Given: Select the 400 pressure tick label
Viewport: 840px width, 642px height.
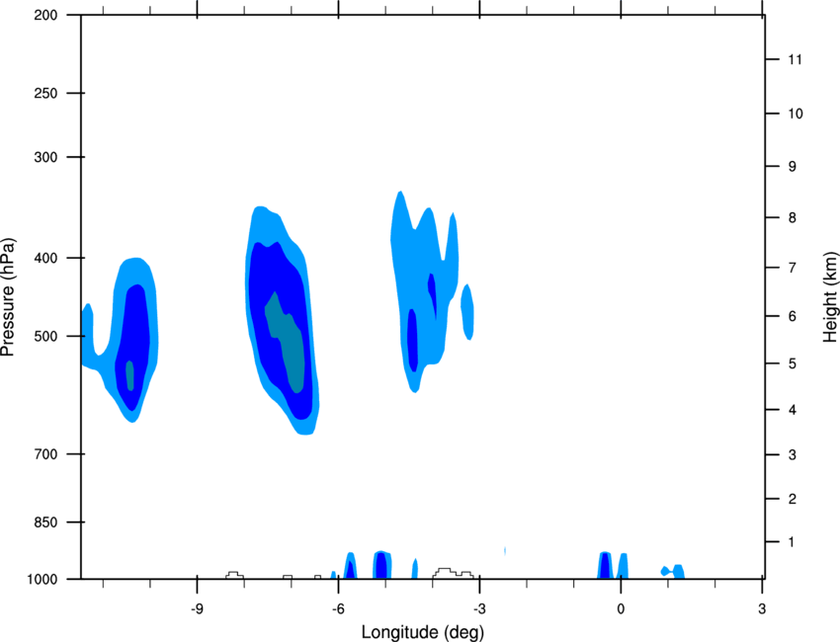Looking at the screenshot, I should point(45,258).
